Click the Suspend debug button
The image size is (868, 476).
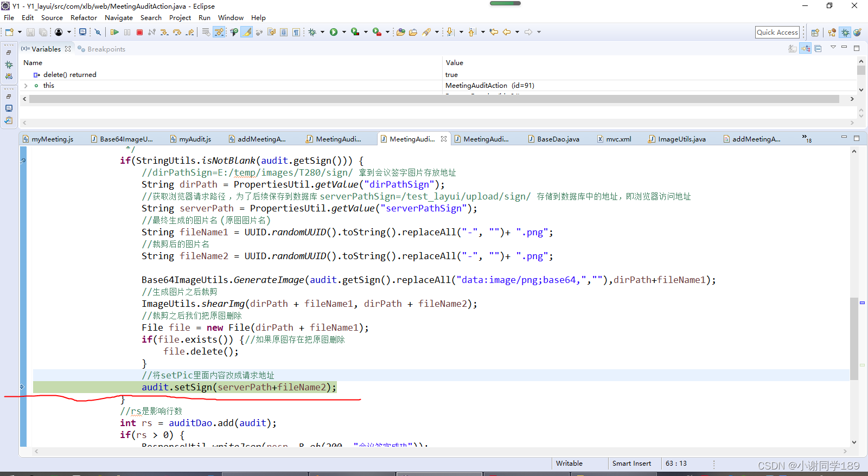point(127,32)
